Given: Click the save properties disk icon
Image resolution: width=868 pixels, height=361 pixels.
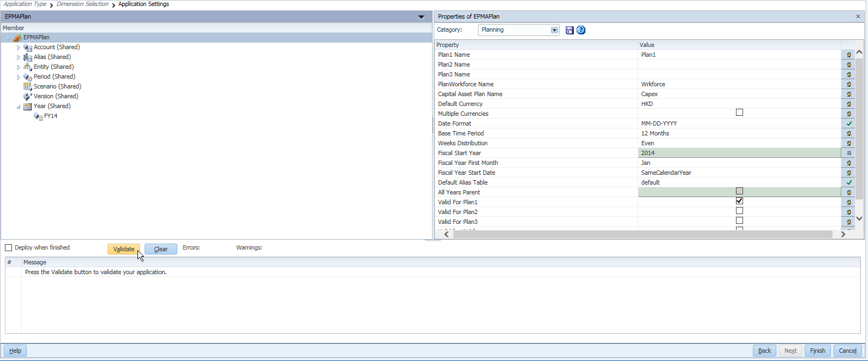Looking at the screenshot, I should click(x=570, y=30).
